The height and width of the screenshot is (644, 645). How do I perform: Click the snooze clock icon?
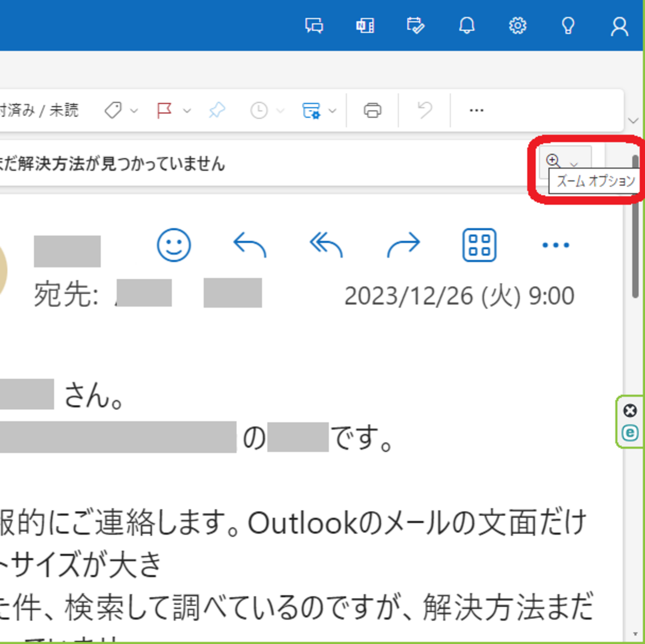259,110
